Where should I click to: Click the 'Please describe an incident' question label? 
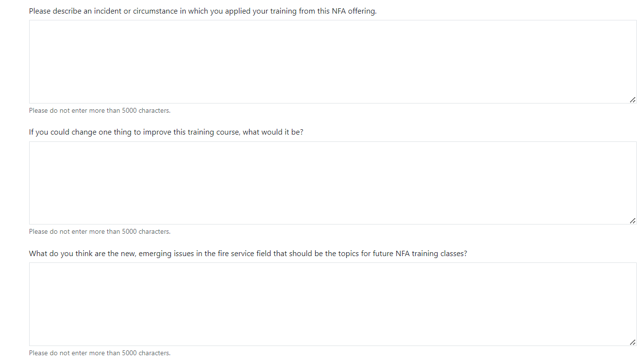(x=203, y=11)
